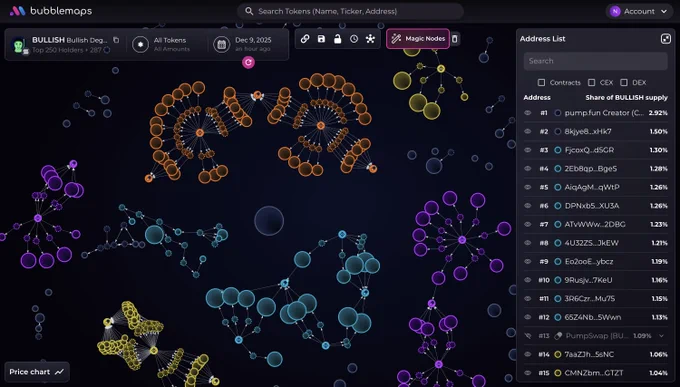Select address 3R6Czr..Mu7S row
This screenshot has width=680, height=387.
coord(595,298)
